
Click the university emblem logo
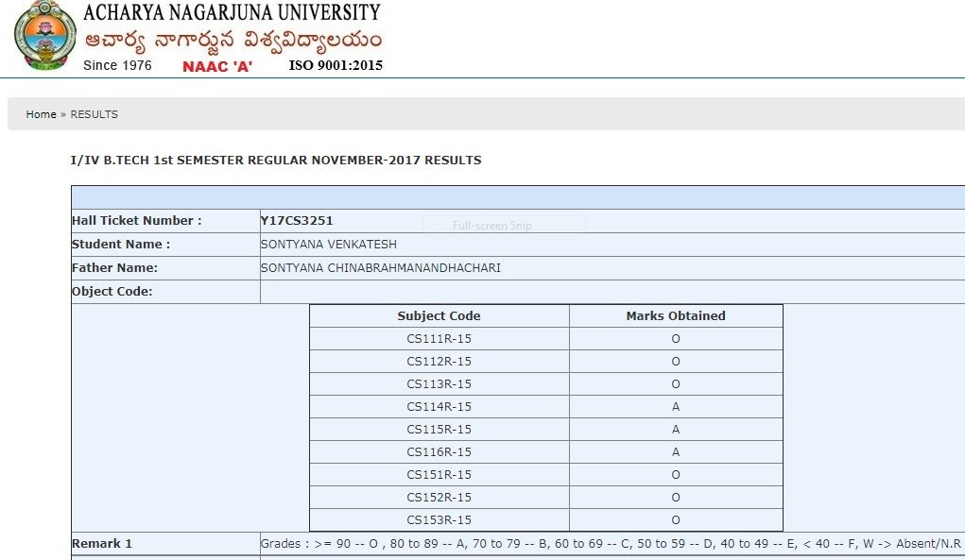click(45, 36)
